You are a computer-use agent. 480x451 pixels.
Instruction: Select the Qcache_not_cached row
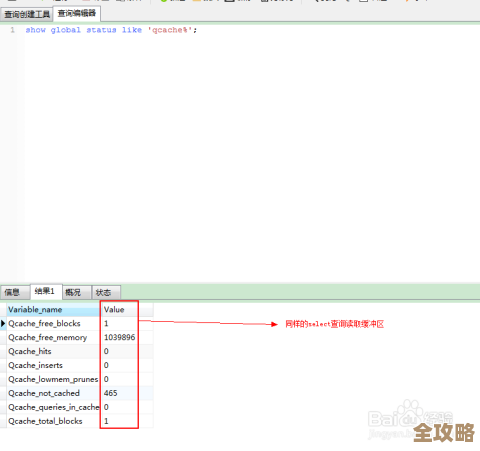77,393
